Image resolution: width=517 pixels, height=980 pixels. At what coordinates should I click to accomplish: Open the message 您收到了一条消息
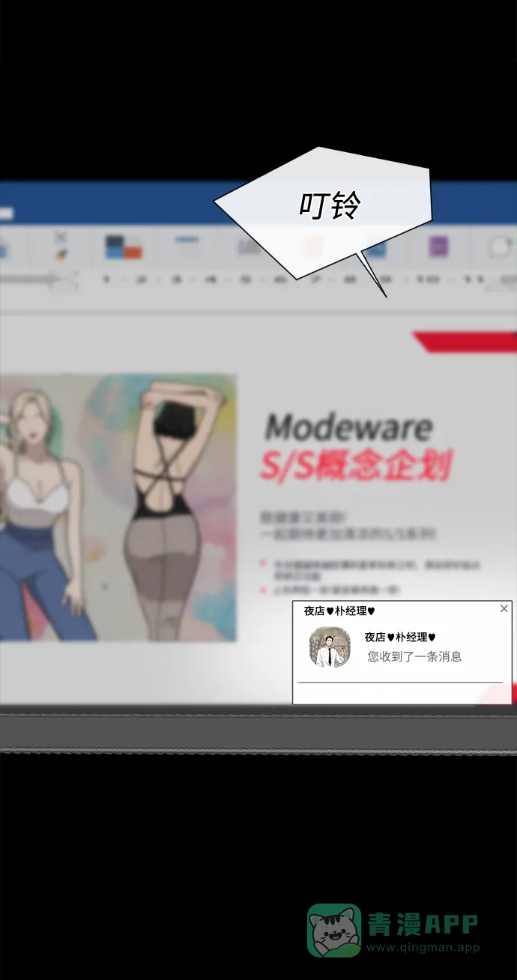click(414, 657)
